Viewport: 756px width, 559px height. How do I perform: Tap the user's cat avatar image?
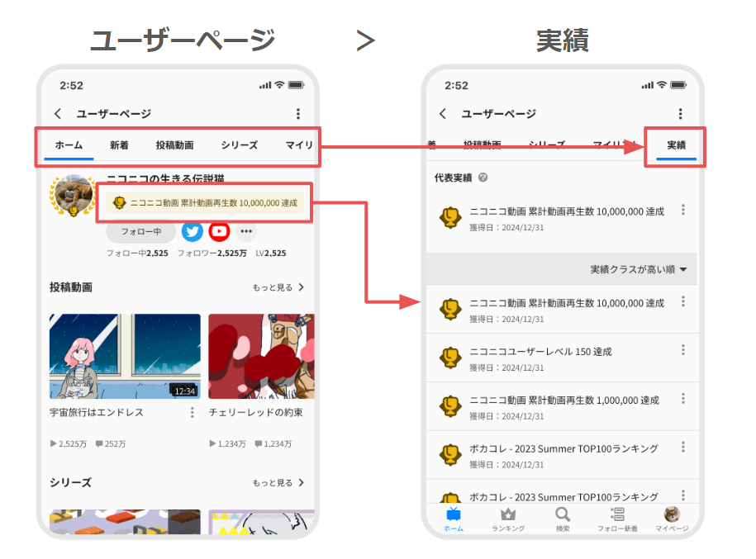point(74,195)
